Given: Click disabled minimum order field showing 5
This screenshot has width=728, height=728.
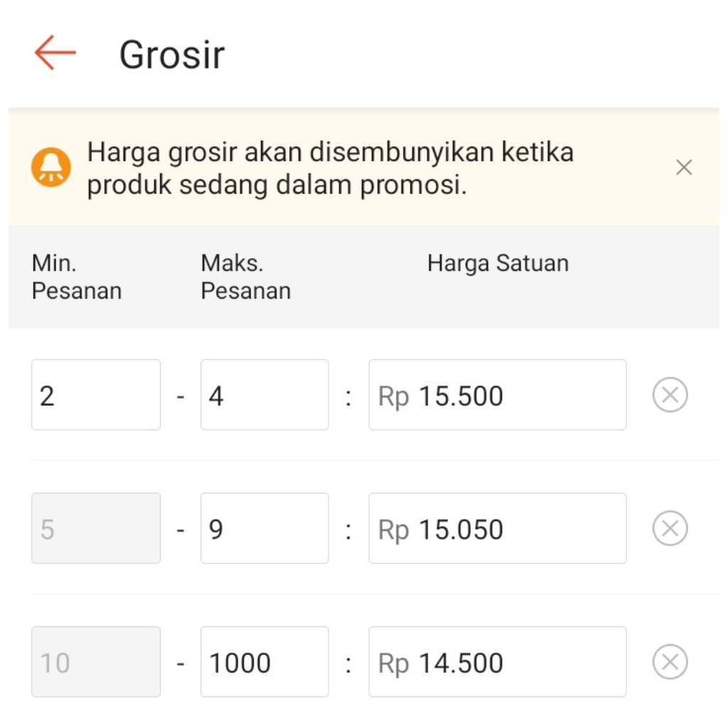Looking at the screenshot, I should pos(96,528).
